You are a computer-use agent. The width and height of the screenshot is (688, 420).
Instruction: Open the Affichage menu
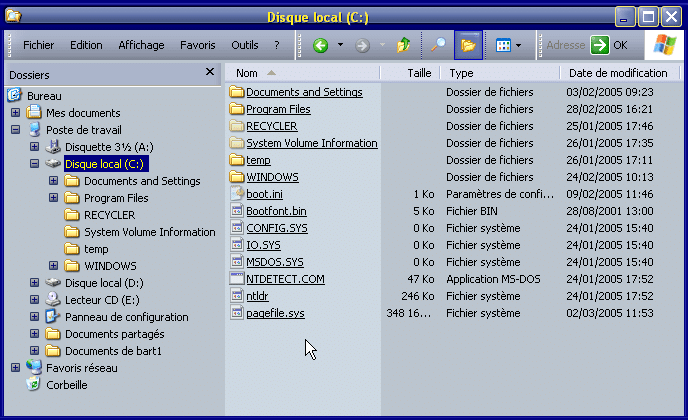click(x=141, y=45)
